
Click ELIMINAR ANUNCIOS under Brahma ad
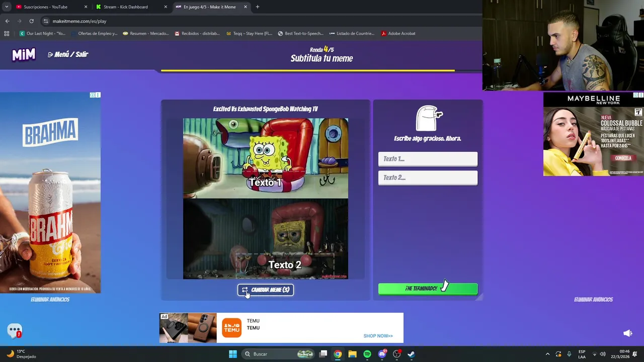(50, 300)
